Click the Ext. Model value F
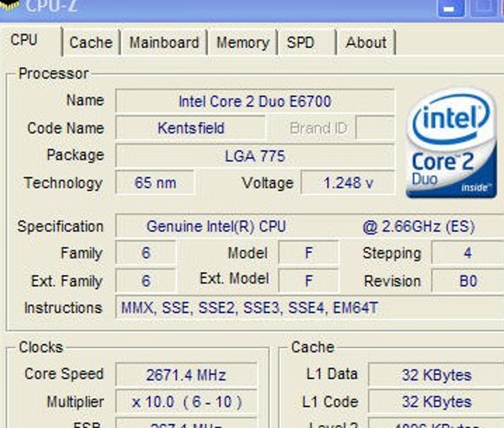 pyautogui.click(x=309, y=280)
